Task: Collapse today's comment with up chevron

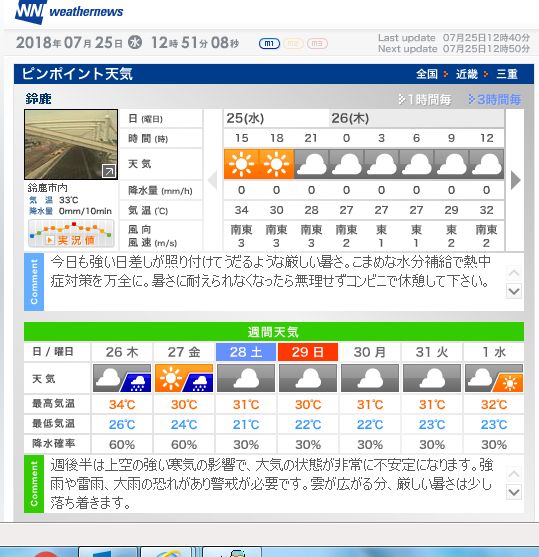Action: (514, 273)
